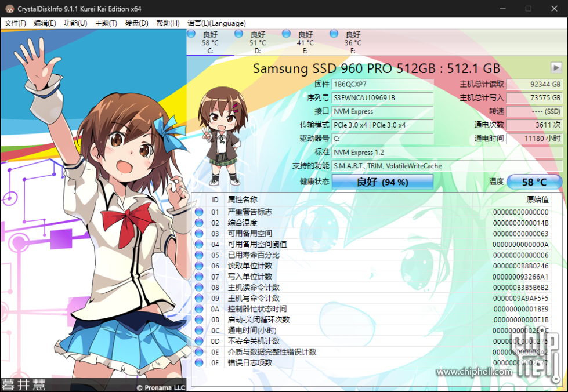Click the features field S.M.A.R.T., TRIM, VolatileWriteCache
Screen dimensions: 568x392
(447, 166)
